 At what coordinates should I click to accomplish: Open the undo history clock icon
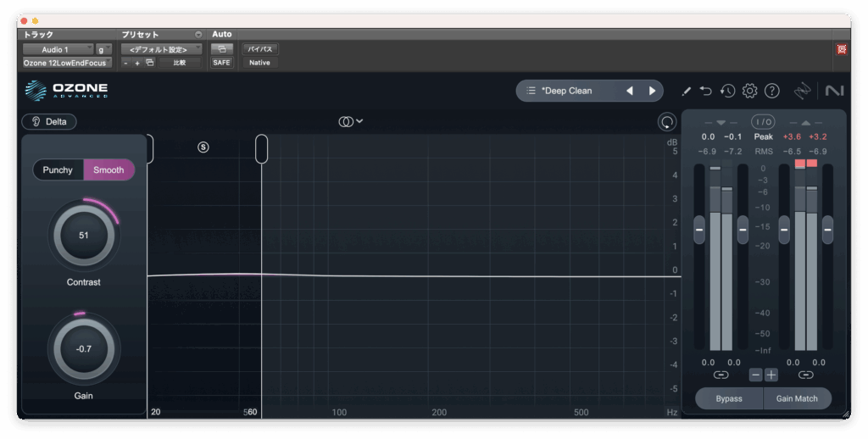[727, 91]
